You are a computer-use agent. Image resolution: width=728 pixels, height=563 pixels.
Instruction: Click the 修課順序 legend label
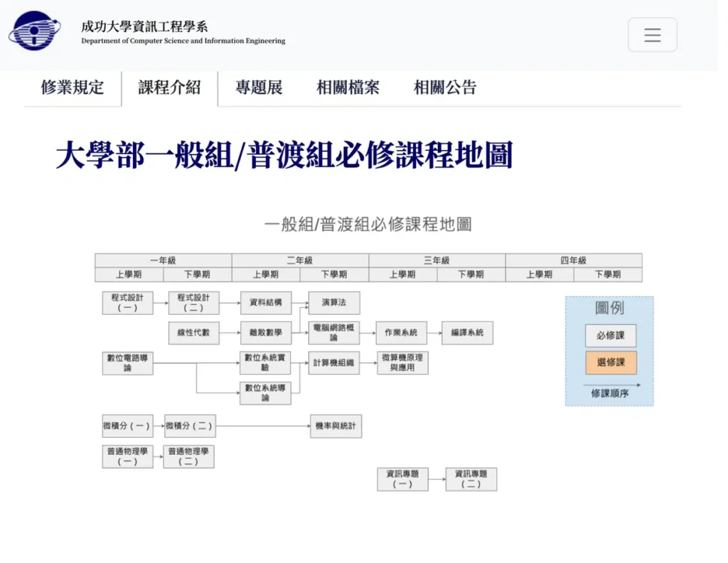pyautogui.click(x=609, y=394)
